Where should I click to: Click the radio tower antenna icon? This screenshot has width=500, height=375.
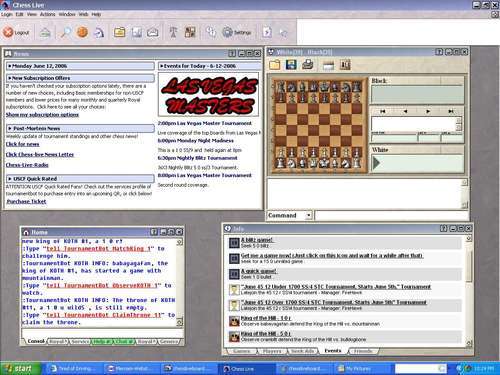pyautogui.click(x=173, y=32)
